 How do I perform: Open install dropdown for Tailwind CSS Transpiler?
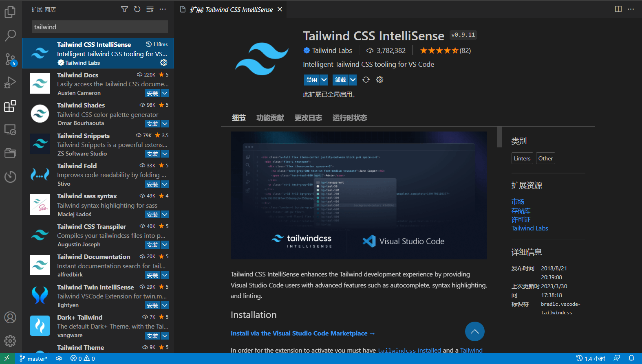click(165, 245)
